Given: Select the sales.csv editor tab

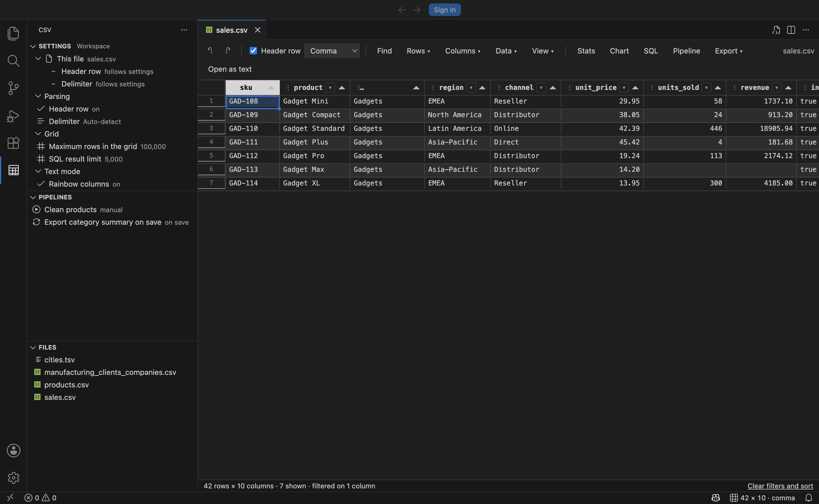Looking at the screenshot, I should tap(231, 30).
